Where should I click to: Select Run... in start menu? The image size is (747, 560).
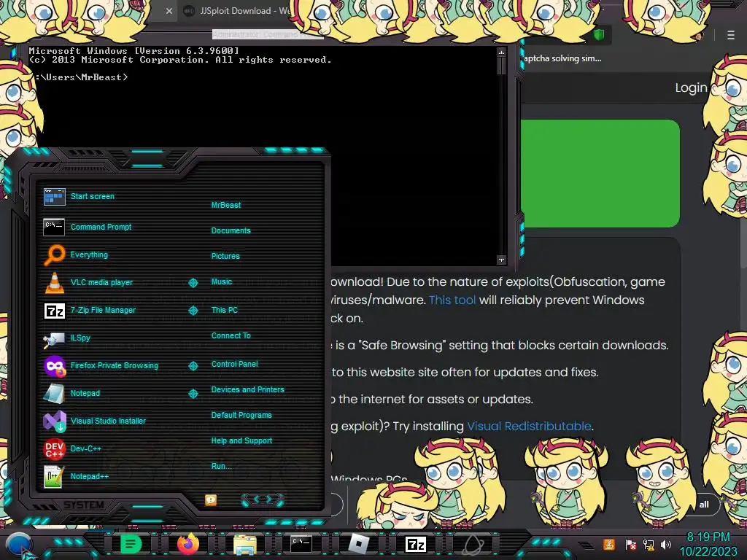point(221,466)
